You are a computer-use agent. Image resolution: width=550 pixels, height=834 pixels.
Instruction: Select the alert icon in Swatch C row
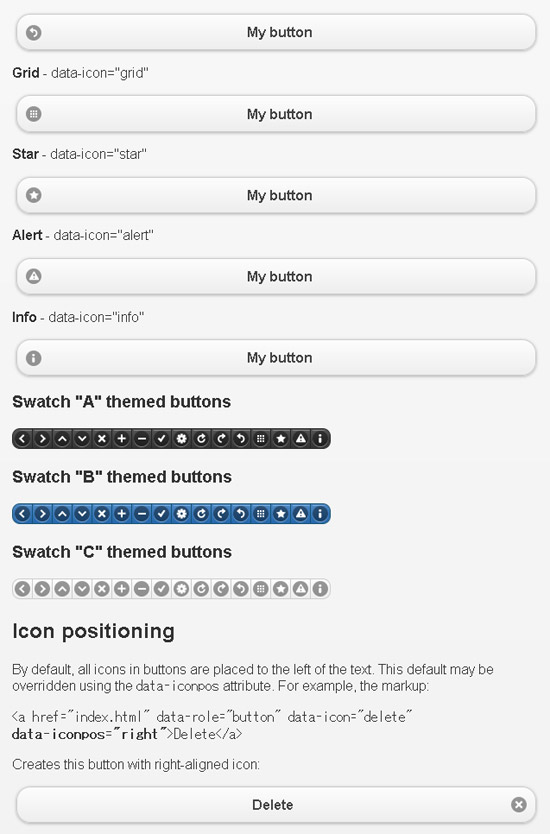[x=301, y=589]
